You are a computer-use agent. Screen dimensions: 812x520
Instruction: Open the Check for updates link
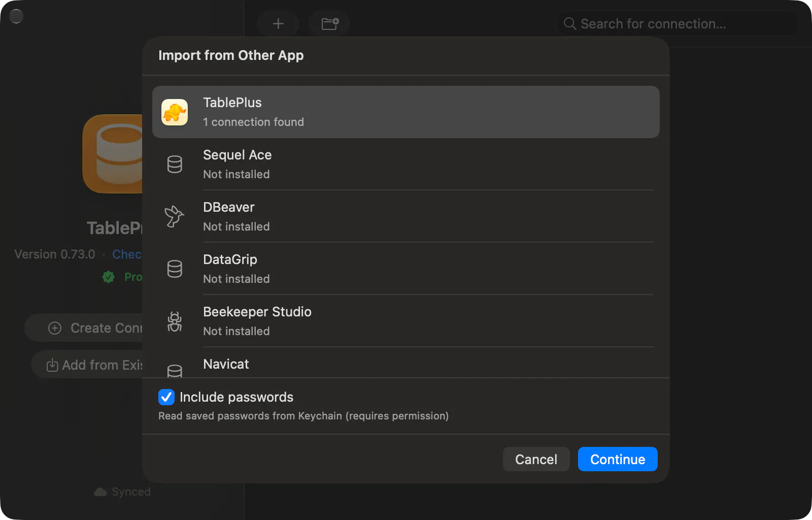(127, 254)
